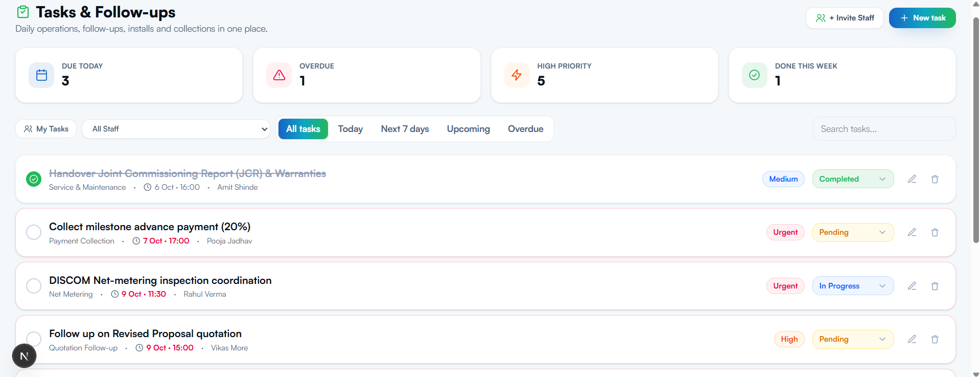Edit the Follow up on Revised Proposal task

[x=912, y=339]
